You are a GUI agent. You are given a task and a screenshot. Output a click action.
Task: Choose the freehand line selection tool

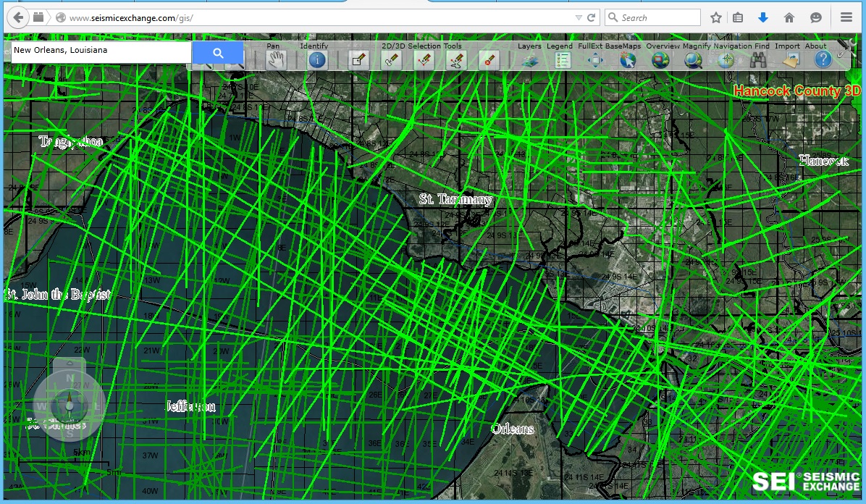point(392,59)
